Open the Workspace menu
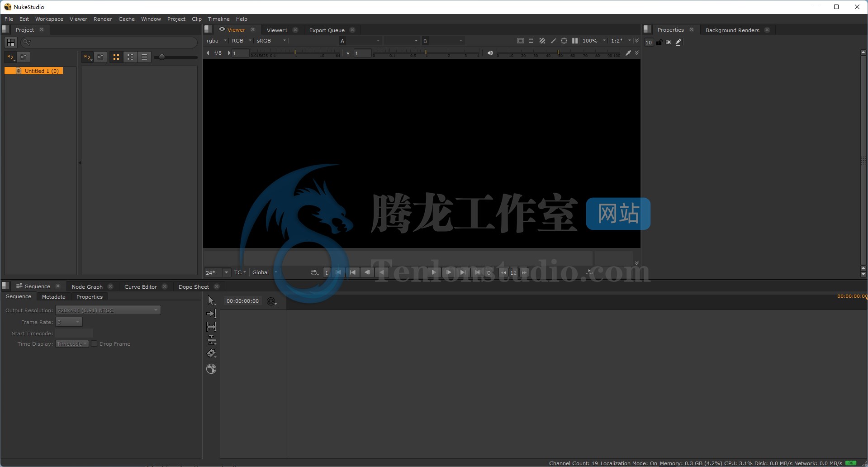The height and width of the screenshot is (467, 868). (x=49, y=19)
